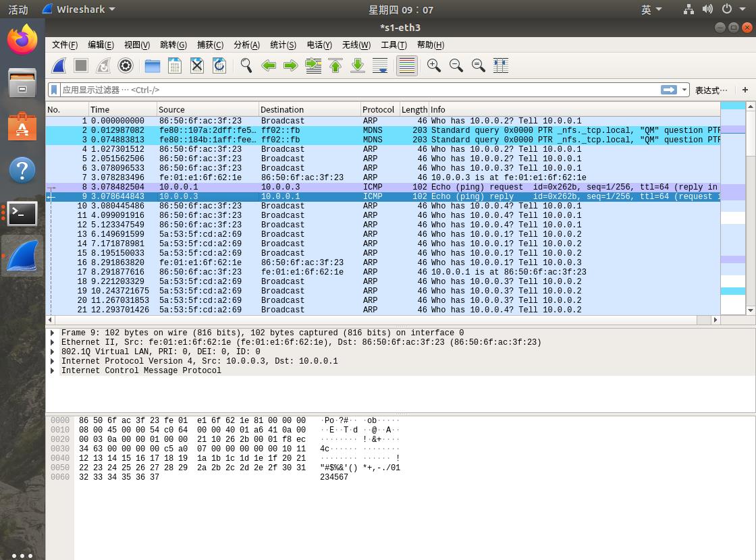756x560 pixels.
Task: Reload the capture file
Action: tap(219, 65)
